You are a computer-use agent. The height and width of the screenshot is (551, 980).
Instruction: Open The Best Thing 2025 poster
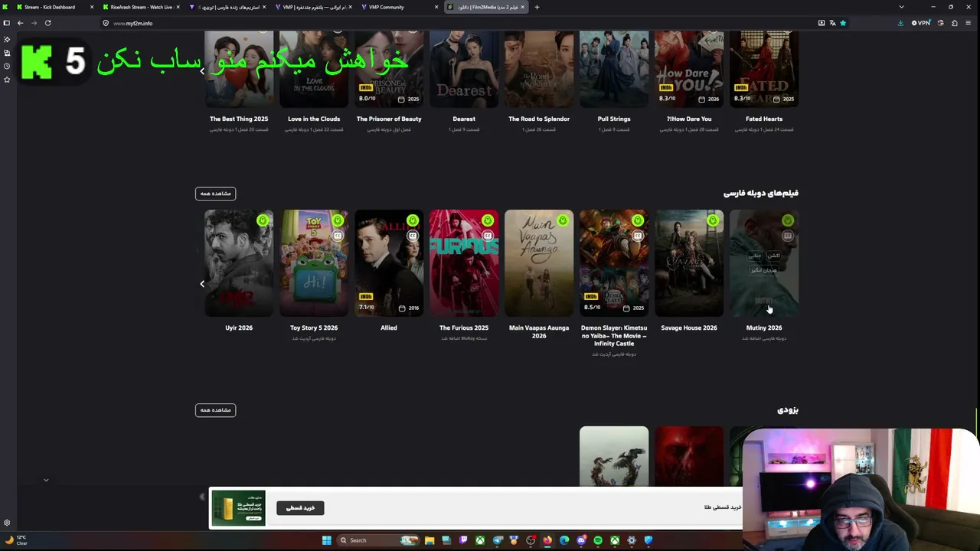click(239, 69)
